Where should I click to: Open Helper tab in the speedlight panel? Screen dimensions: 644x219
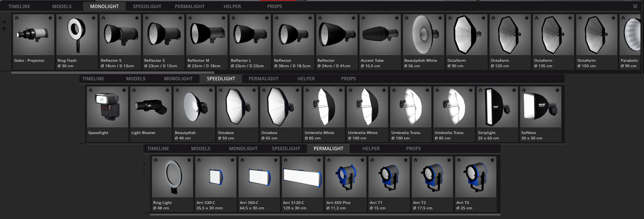(306, 78)
